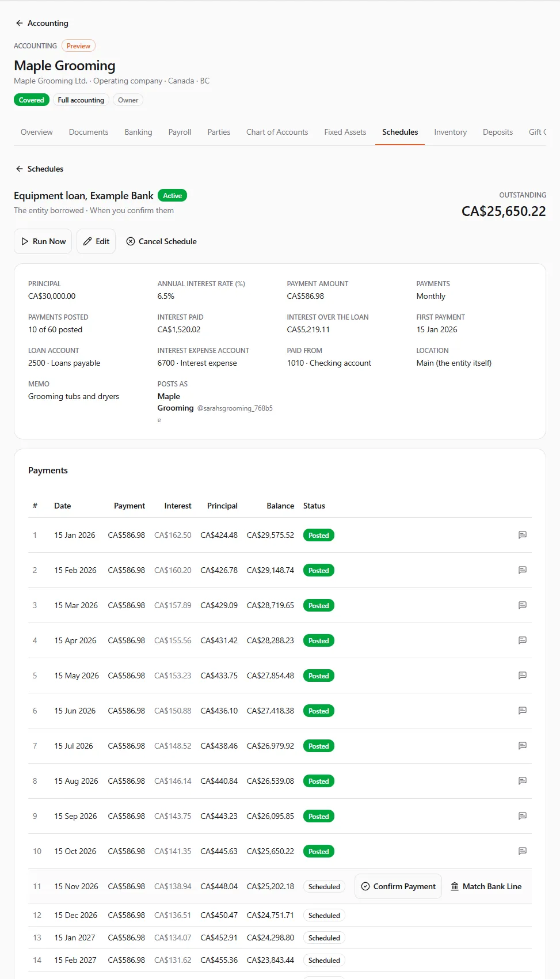The image size is (560, 979).
Task: View the Fixed Assets tab
Action: pos(345,132)
